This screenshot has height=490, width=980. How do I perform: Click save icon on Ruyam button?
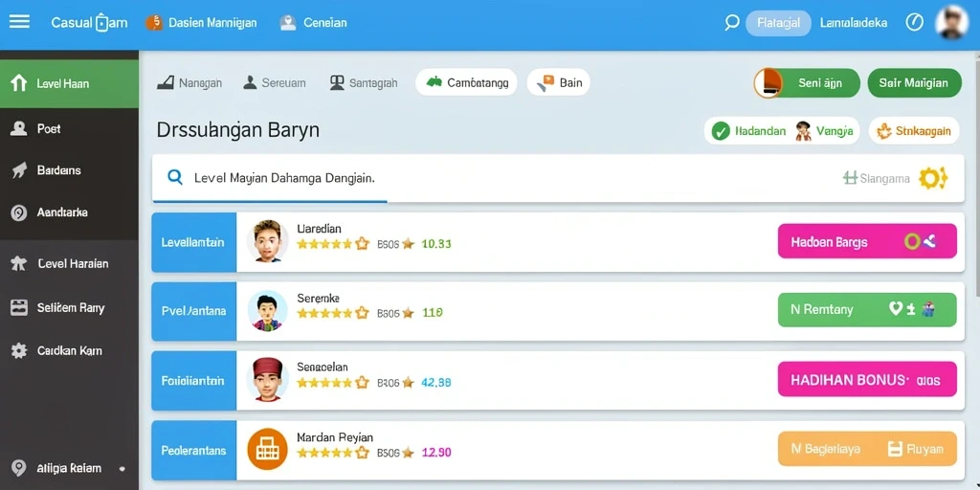[x=896, y=449]
